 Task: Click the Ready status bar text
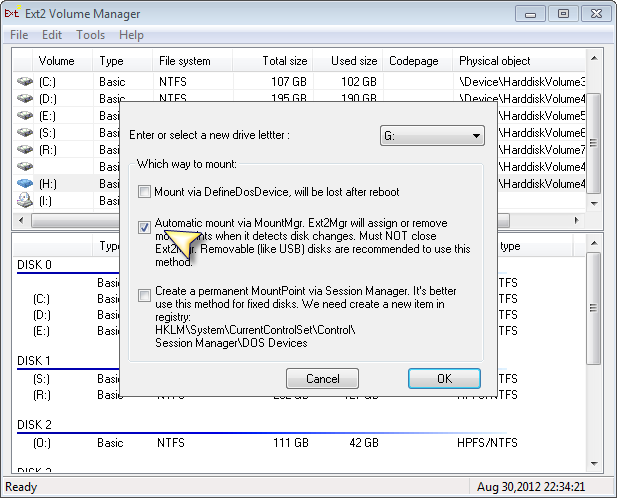click(21, 487)
